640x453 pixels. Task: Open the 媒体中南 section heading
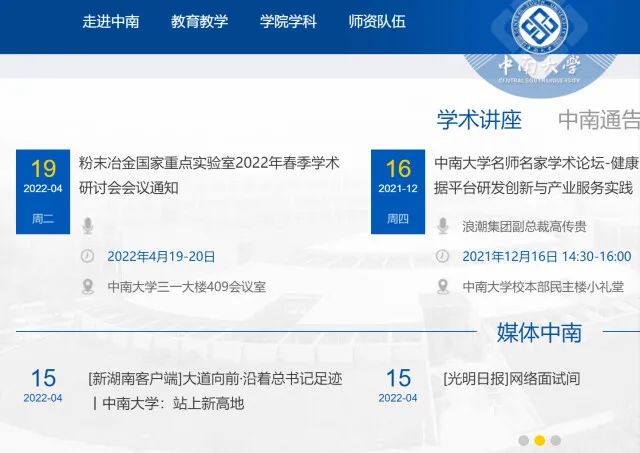click(539, 332)
